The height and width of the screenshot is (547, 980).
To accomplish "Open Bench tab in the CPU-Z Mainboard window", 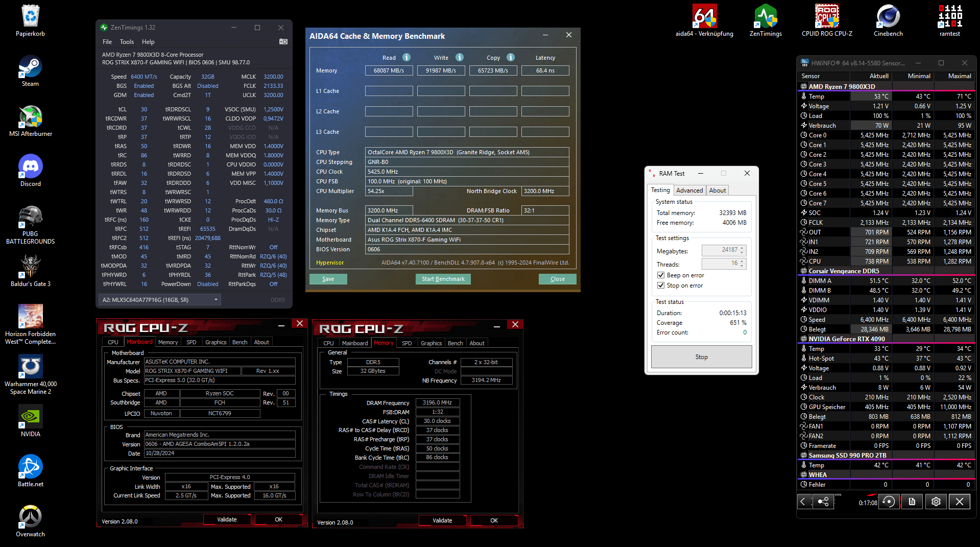I will [240, 342].
